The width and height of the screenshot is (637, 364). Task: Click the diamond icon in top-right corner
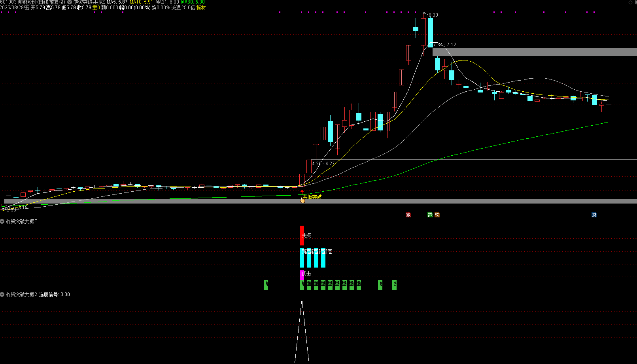tap(630, 2)
